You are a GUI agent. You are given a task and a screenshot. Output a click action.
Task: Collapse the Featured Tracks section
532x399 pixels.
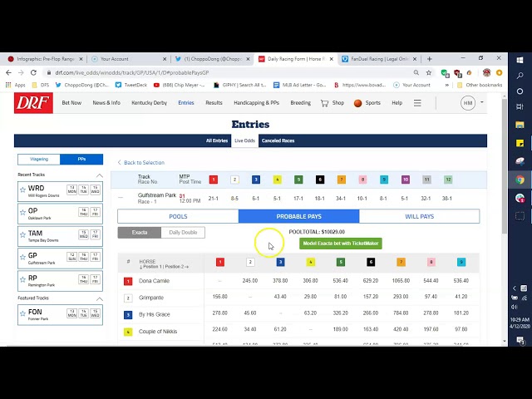click(x=100, y=298)
